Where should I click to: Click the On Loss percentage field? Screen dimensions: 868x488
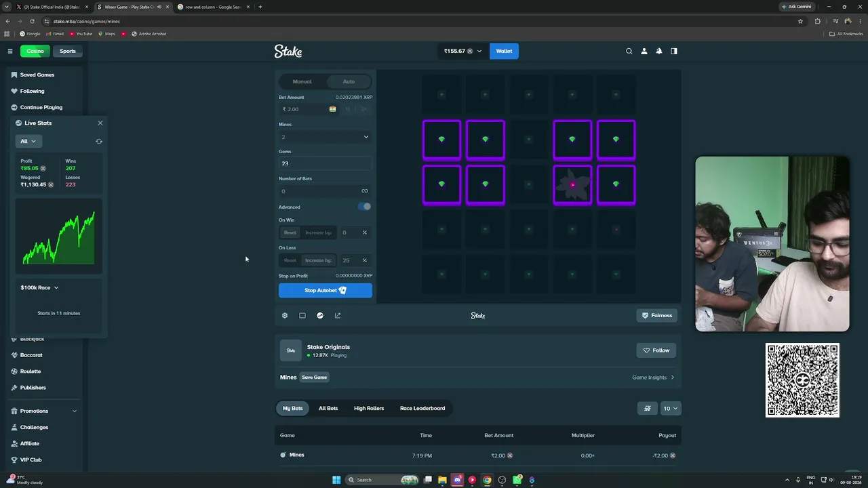354,260
